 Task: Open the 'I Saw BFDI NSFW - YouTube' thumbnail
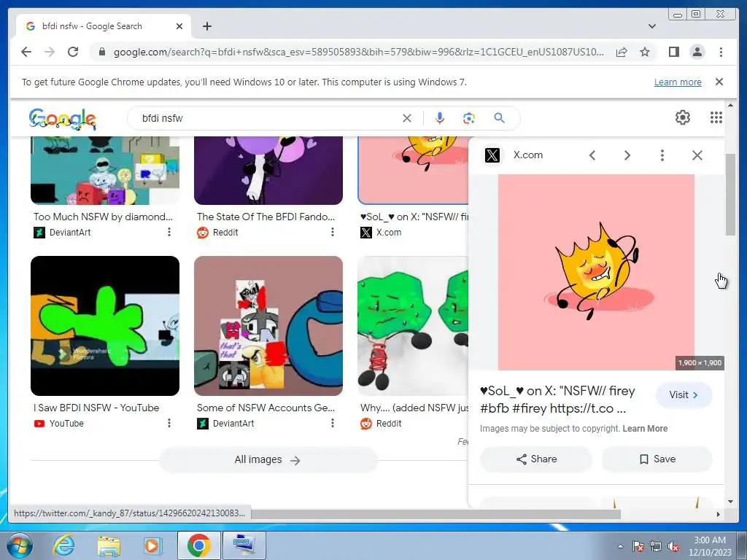(x=105, y=326)
